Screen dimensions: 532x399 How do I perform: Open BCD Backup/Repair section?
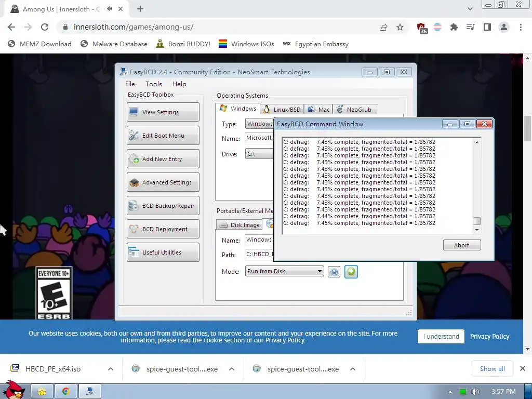tap(163, 206)
